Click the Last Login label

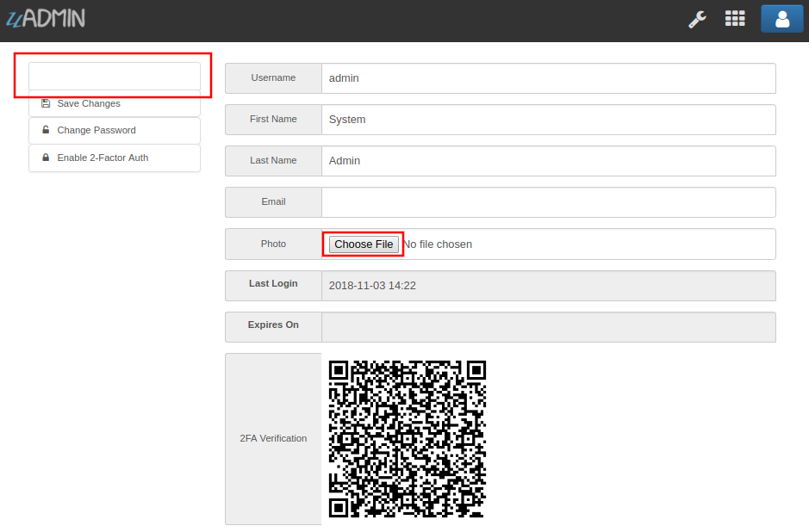(x=273, y=283)
